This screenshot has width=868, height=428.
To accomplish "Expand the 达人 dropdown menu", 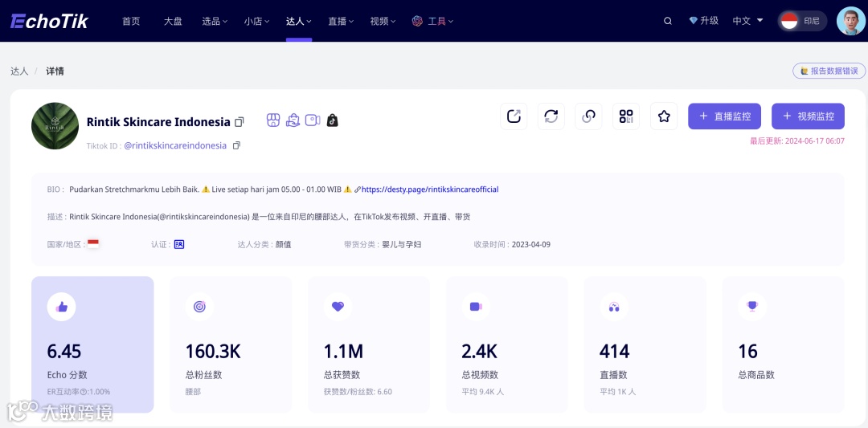I will click(298, 21).
